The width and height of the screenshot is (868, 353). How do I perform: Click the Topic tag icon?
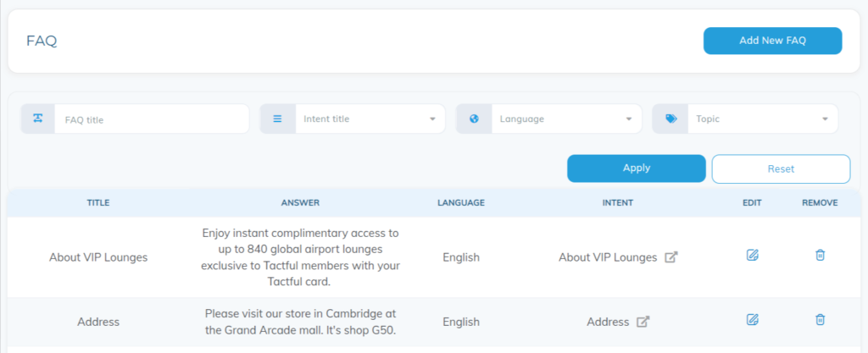670,119
